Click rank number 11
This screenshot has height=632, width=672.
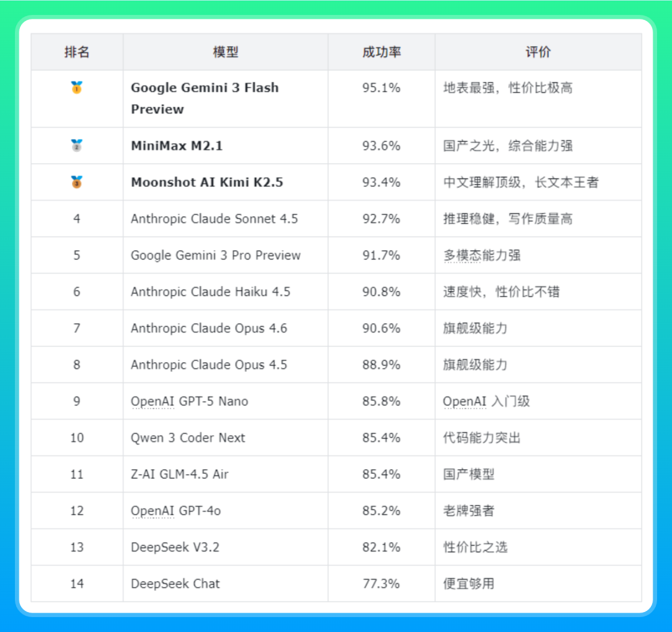pyautogui.click(x=77, y=475)
